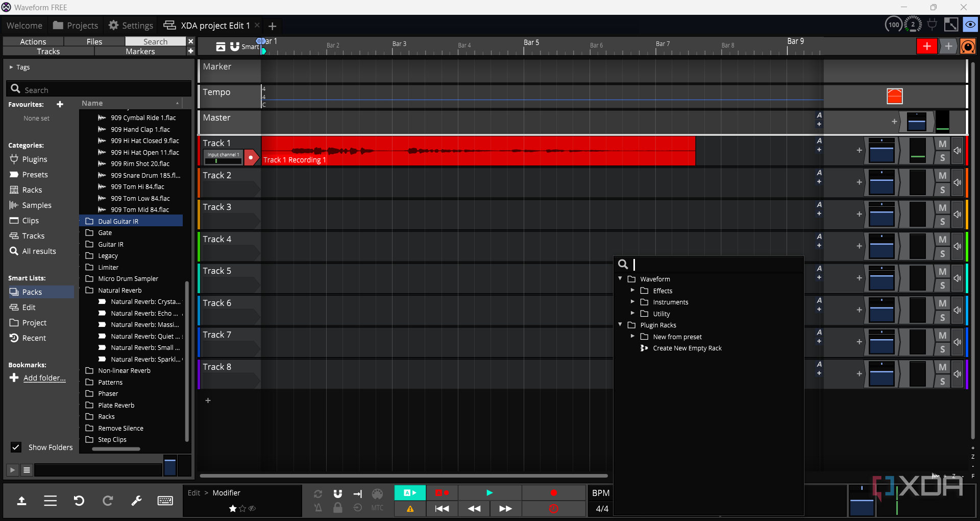The image size is (980, 521).
Task: Click the plug device icon in header
Action: point(932,25)
